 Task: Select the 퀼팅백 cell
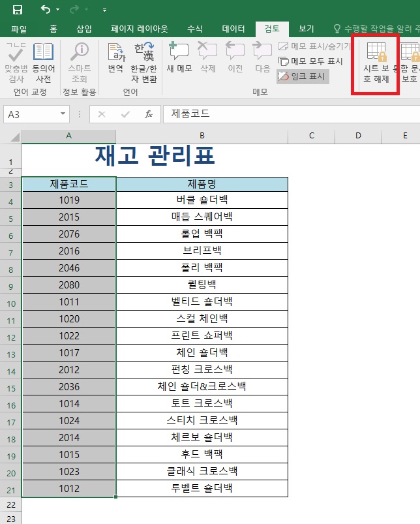pyautogui.click(x=202, y=285)
